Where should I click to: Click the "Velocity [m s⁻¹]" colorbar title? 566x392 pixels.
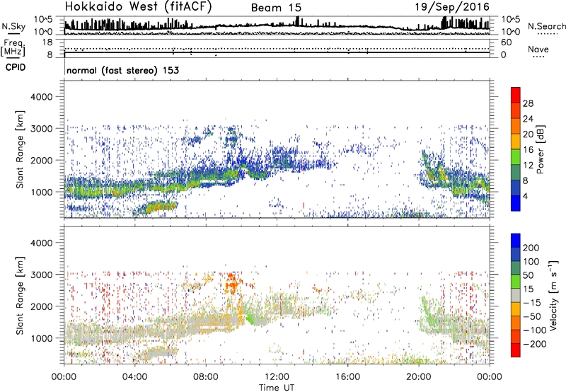pyautogui.click(x=553, y=295)
